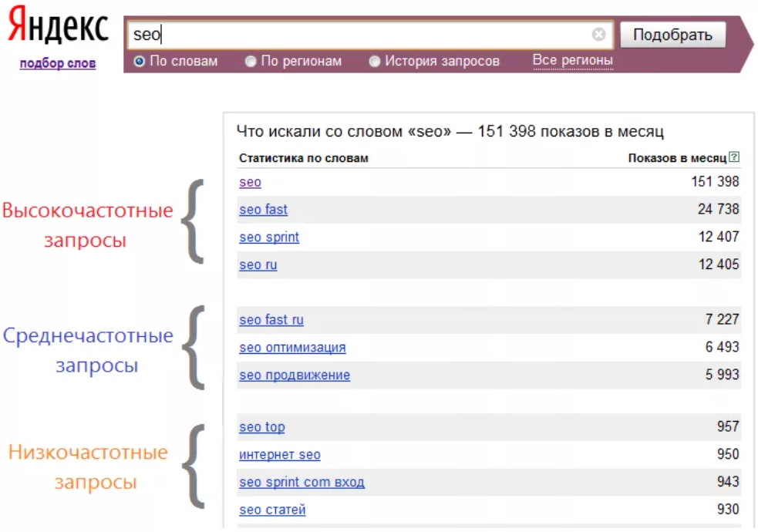This screenshot has width=758, height=532.
Task: Click the 950 impressions value
Action: [x=728, y=454]
